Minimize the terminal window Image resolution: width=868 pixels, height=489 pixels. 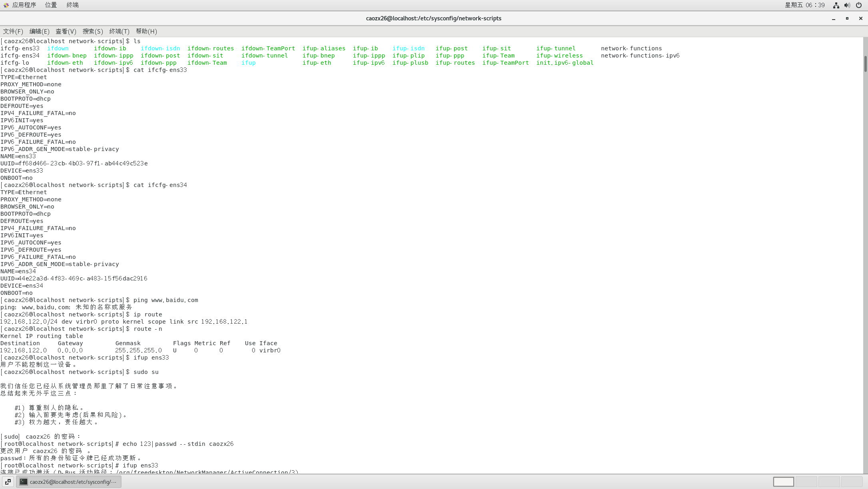(x=834, y=18)
